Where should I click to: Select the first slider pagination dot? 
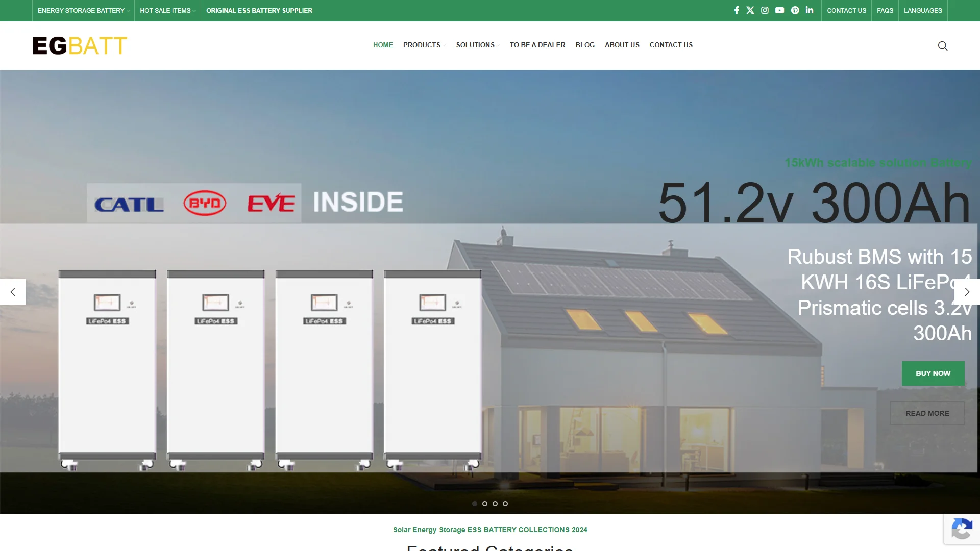pos(475,504)
